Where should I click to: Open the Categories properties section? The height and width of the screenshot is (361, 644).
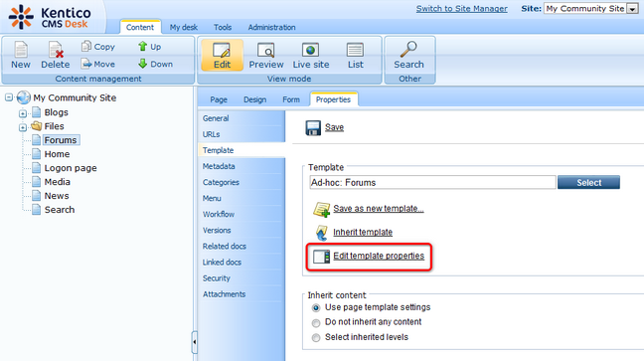(241, 183)
